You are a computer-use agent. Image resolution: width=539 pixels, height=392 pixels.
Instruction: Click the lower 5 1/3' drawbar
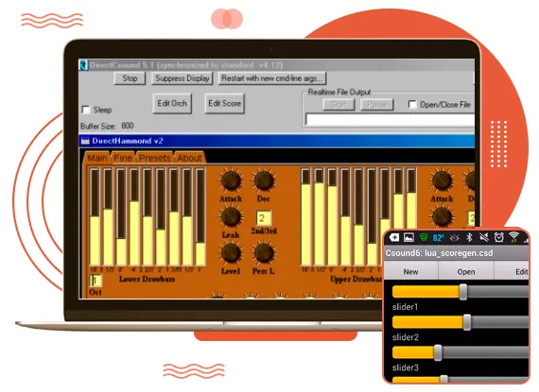pyautogui.click(x=108, y=217)
